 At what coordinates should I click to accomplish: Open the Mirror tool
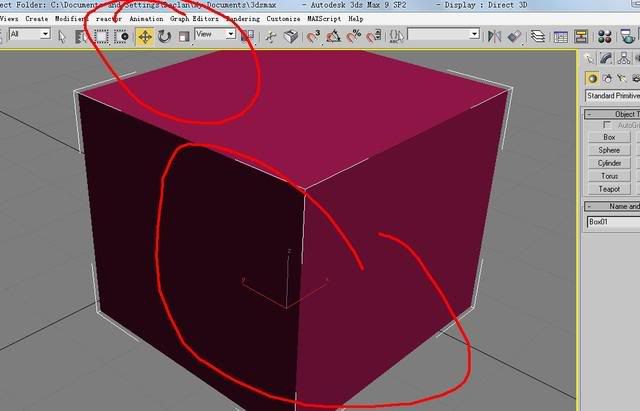[494, 36]
